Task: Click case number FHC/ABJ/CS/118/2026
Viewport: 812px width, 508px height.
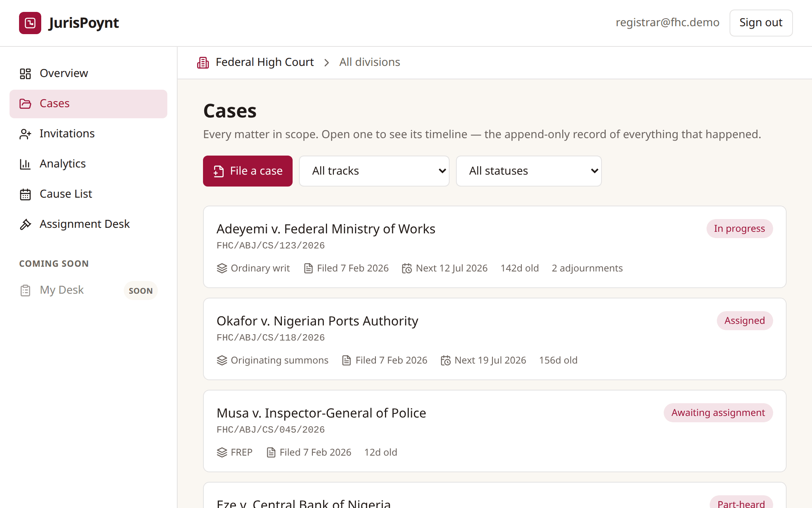Action: coord(270,338)
